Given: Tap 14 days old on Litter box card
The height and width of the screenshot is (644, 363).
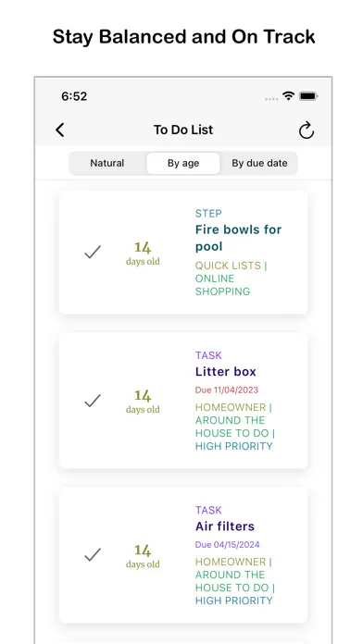Looking at the screenshot, I should click(x=143, y=402).
